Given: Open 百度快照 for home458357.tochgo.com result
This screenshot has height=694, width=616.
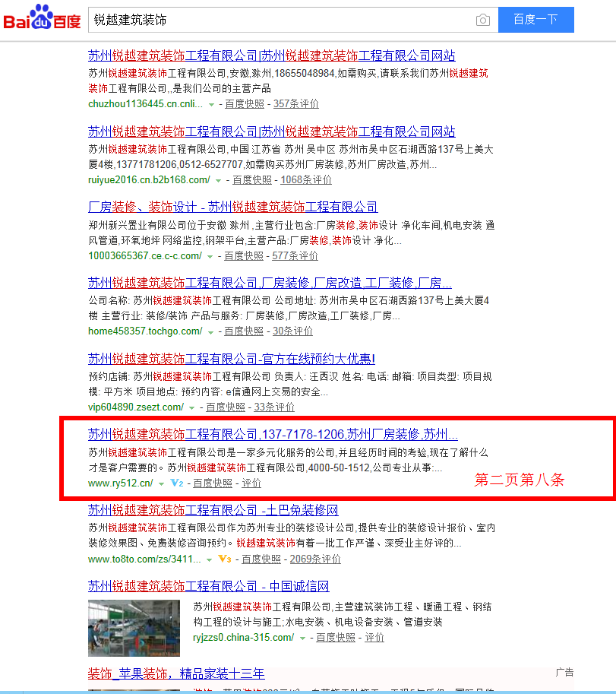Looking at the screenshot, I should click(x=244, y=331).
